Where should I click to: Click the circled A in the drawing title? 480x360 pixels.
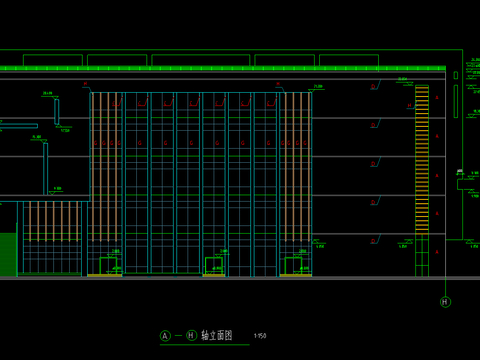coord(165,336)
